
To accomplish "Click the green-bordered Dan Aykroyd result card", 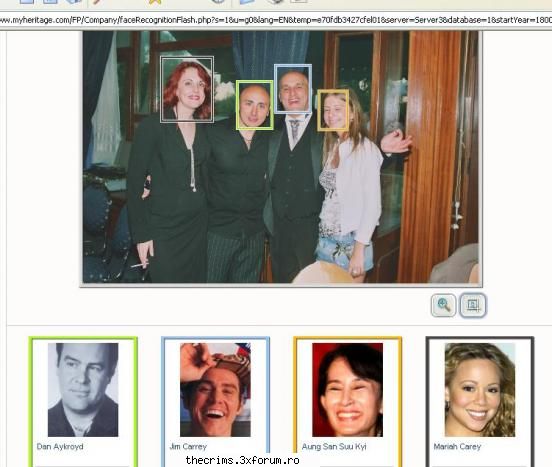I will click(83, 402).
